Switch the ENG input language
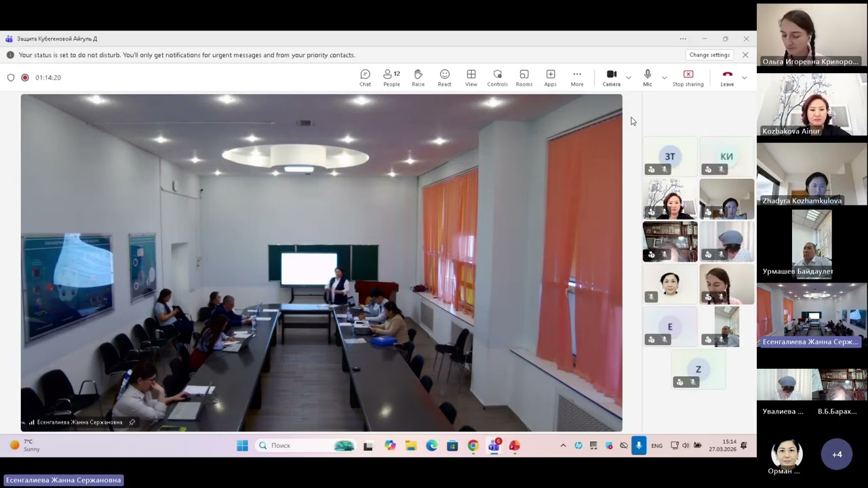 [656, 446]
